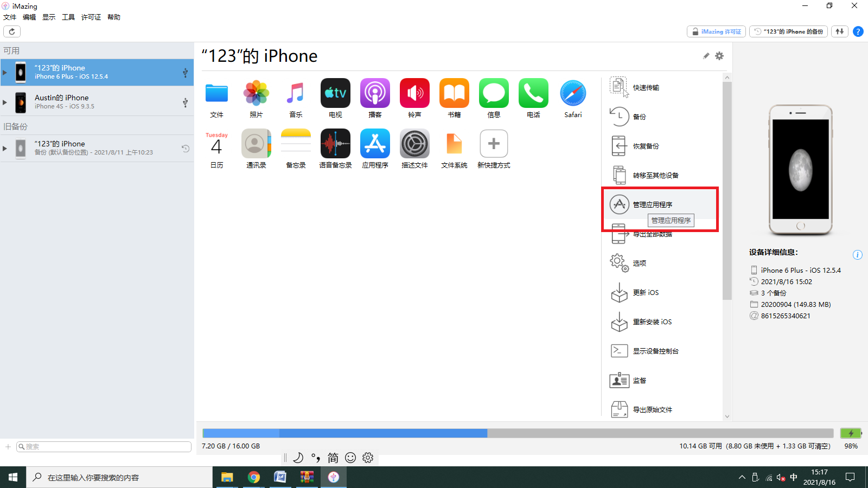
Task: Open the 书籍 (Books) icon
Action: 454,93
